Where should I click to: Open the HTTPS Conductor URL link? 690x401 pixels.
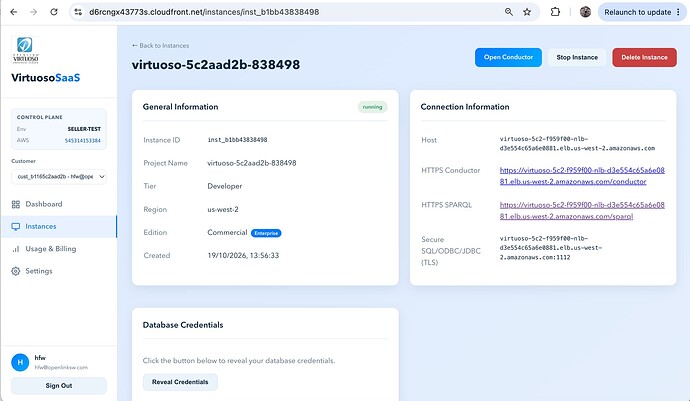pyautogui.click(x=582, y=176)
